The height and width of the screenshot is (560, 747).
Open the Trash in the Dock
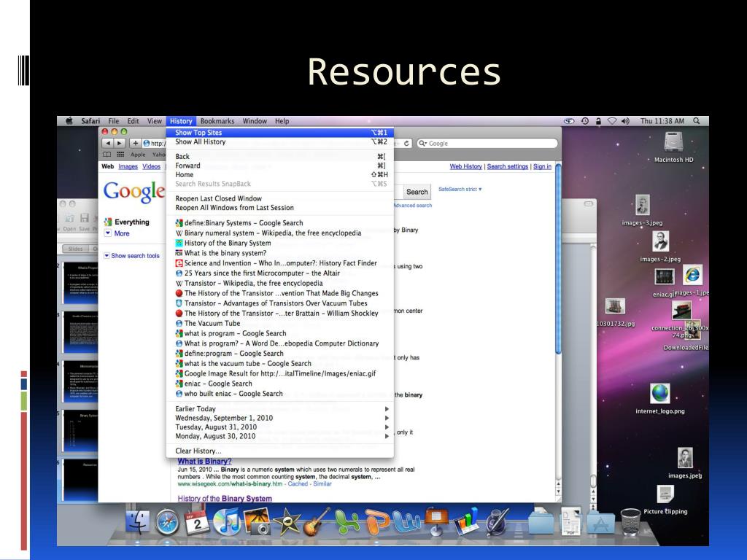[631, 522]
